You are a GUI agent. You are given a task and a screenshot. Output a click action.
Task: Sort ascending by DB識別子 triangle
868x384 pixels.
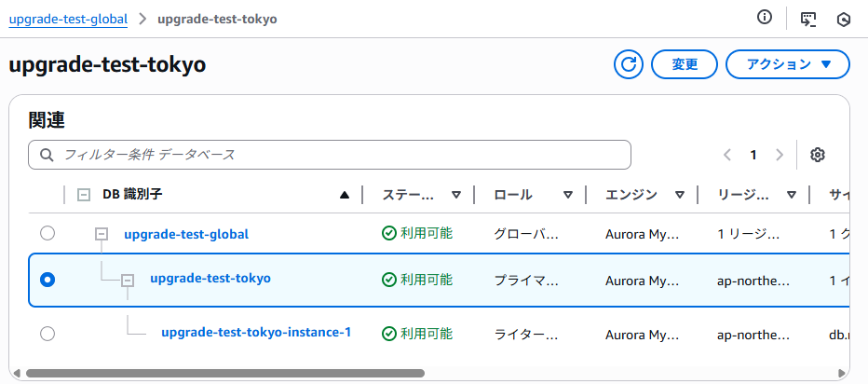(346, 195)
